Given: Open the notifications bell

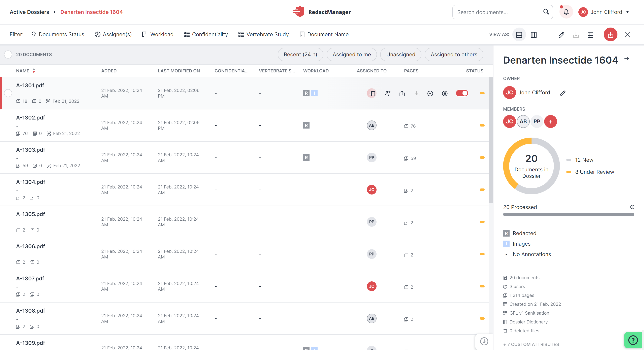Looking at the screenshot, I should [x=566, y=12].
